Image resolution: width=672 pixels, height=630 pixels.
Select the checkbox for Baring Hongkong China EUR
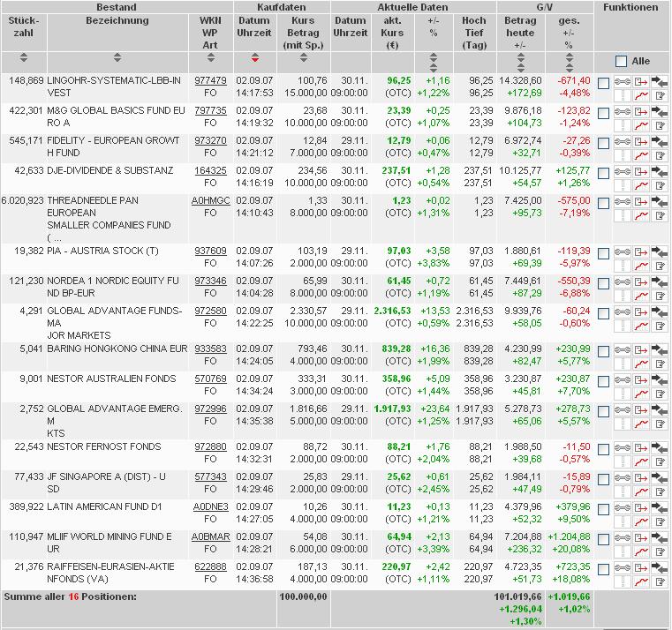603,352
